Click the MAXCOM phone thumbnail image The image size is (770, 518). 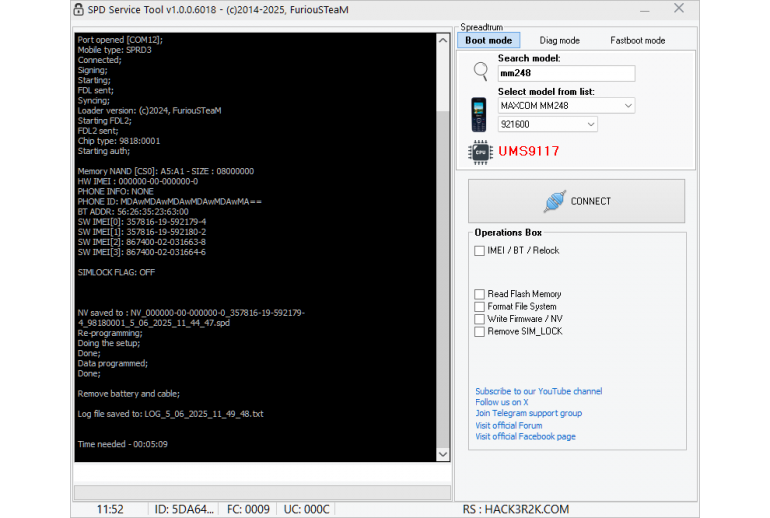(x=479, y=115)
